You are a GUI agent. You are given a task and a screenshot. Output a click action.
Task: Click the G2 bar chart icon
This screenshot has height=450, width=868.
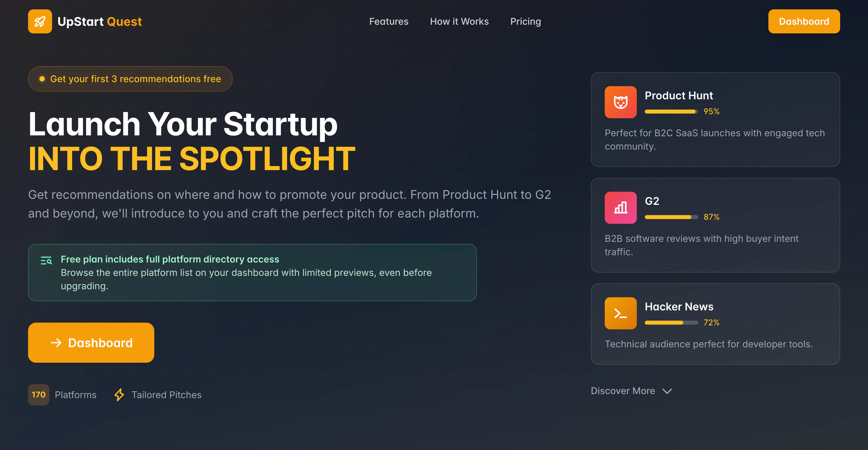[620, 208]
